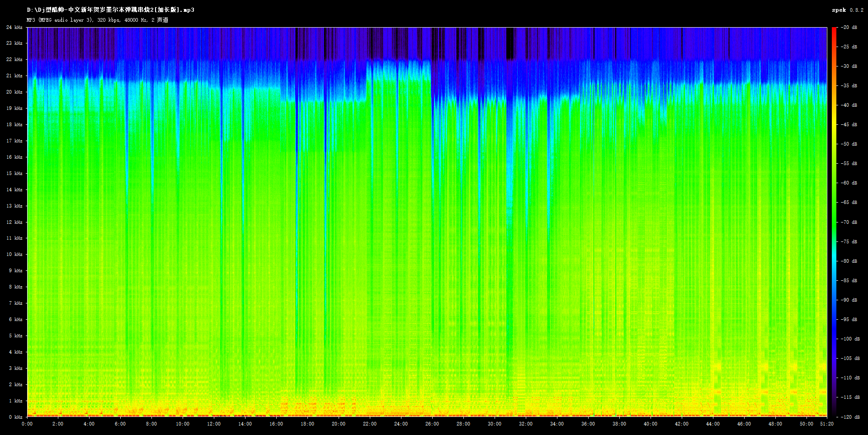This screenshot has height=435, width=868.
Task: Click the file path title at top
Action: [110, 10]
